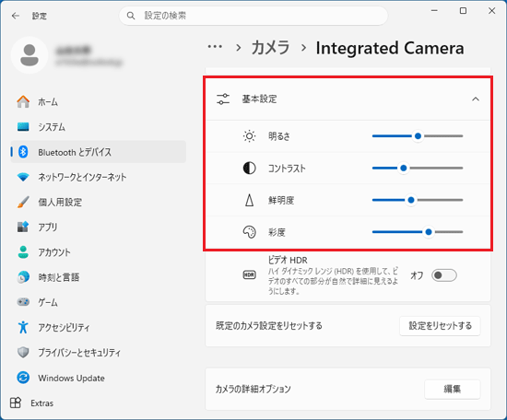The height and width of the screenshot is (420, 507).
Task: Click the システム monitor icon
Action: click(23, 127)
